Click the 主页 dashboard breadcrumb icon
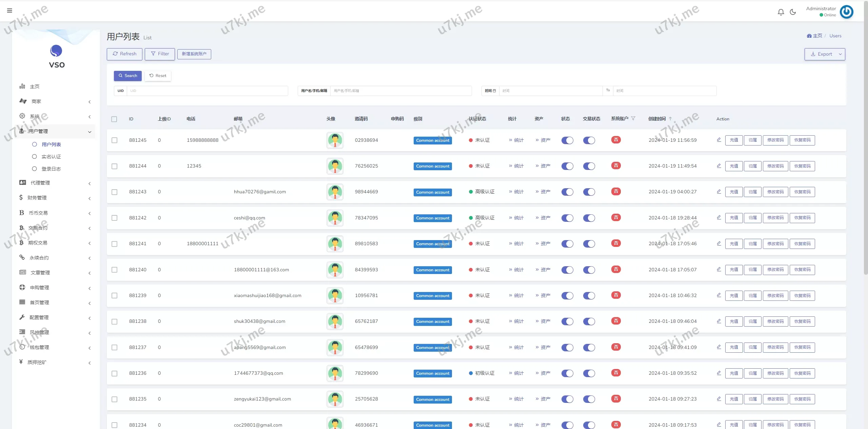 click(x=809, y=36)
